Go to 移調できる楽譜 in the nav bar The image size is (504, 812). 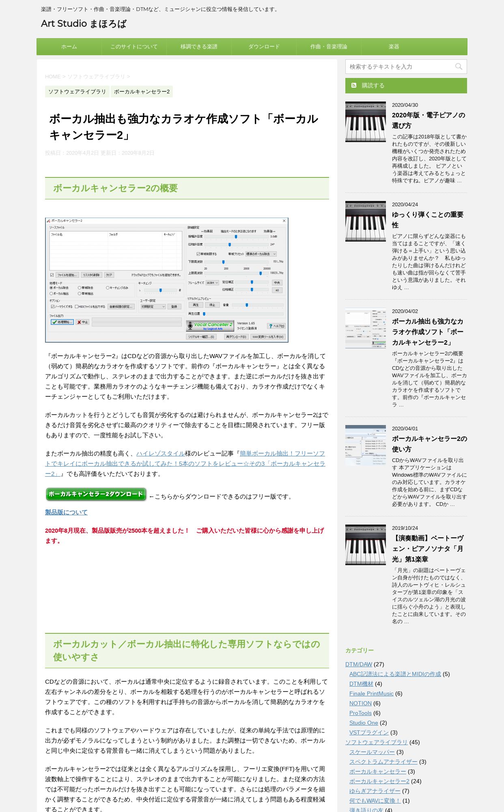click(x=199, y=47)
